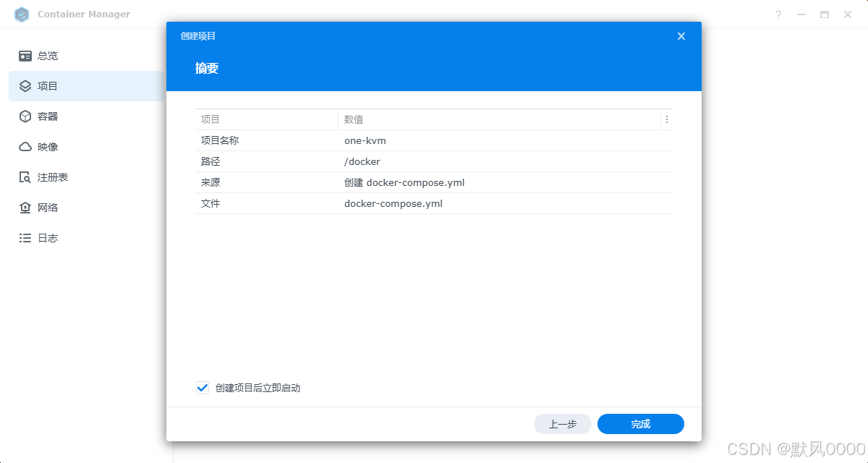
Task: Open the help question mark icon
Action: point(778,14)
